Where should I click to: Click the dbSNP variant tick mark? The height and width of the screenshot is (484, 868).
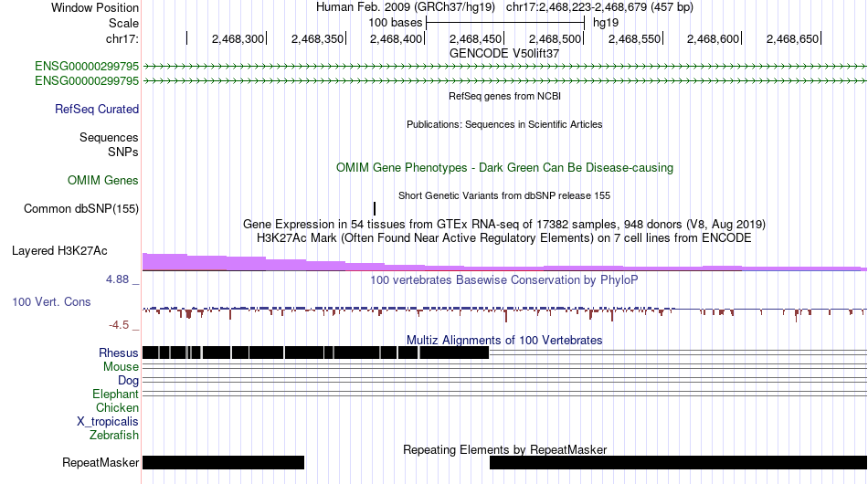coord(375,208)
